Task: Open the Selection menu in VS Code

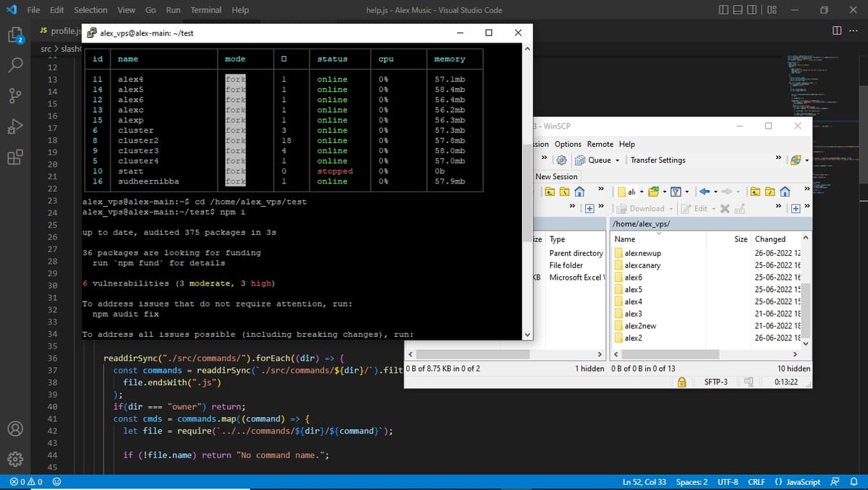Action: tap(90, 10)
